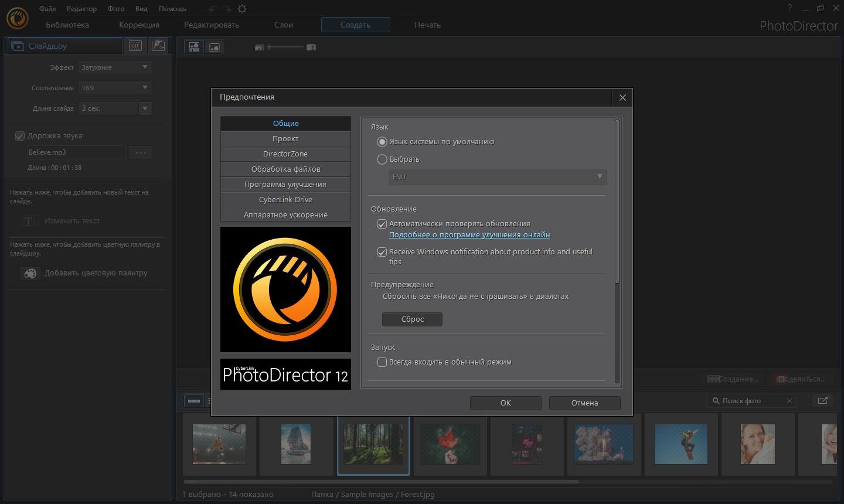
Task: Toggle Receive Windows notification checkbox
Action: pyautogui.click(x=382, y=252)
